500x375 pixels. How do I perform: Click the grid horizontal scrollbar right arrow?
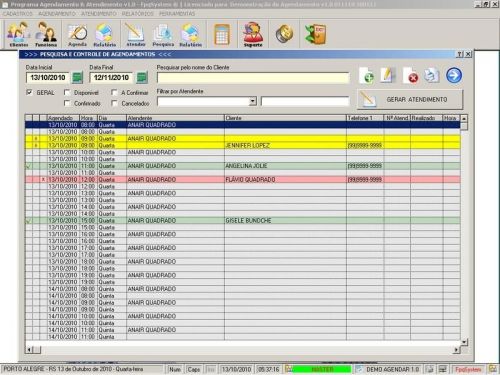pyautogui.click(x=456, y=350)
